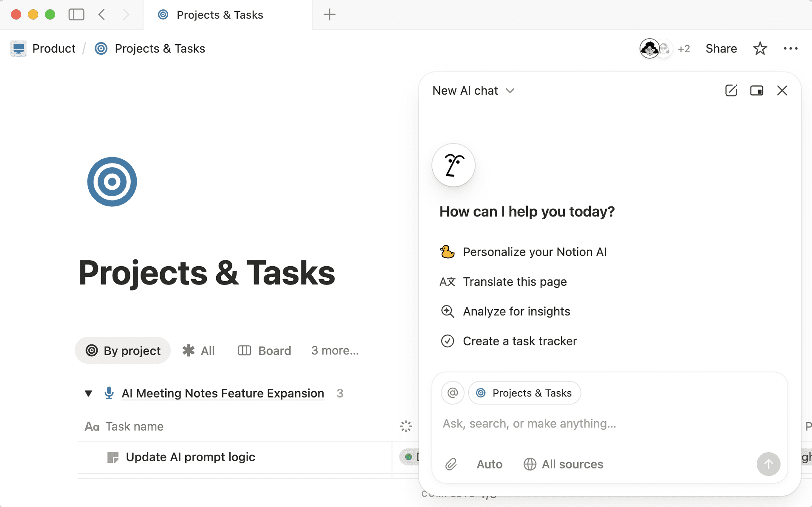This screenshot has height=507, width=812.
Task: Open the Auto model selector
Action: coord(489,465)
